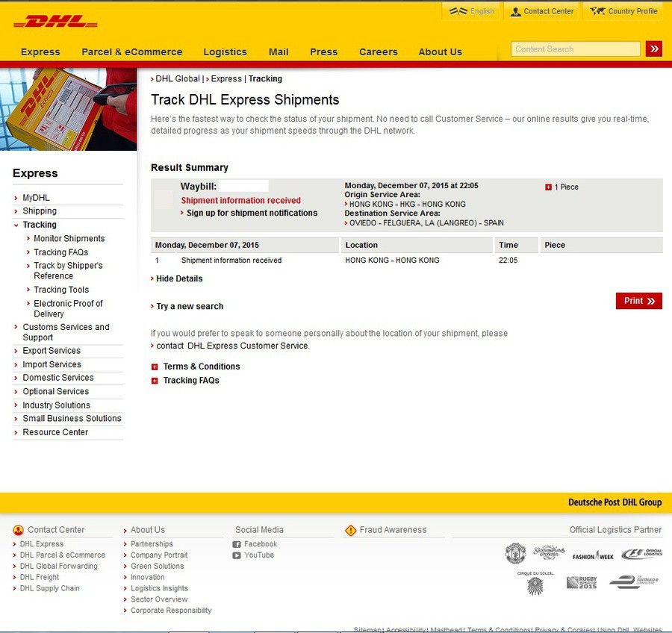Viewport: 672px width, 633px height.
Task: Click the Fraud Awareness warning icon
Action: tap(351, 531)
